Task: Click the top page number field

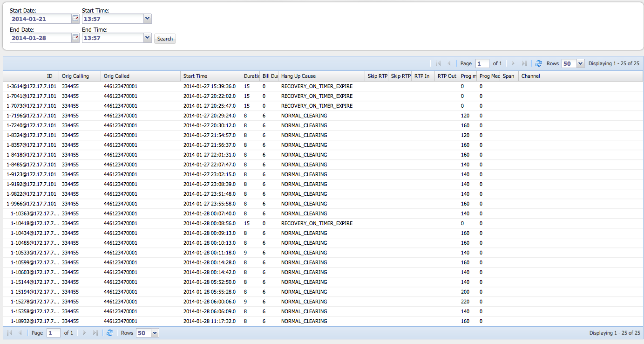Action: pyautogui.click(x=482, y=63)
